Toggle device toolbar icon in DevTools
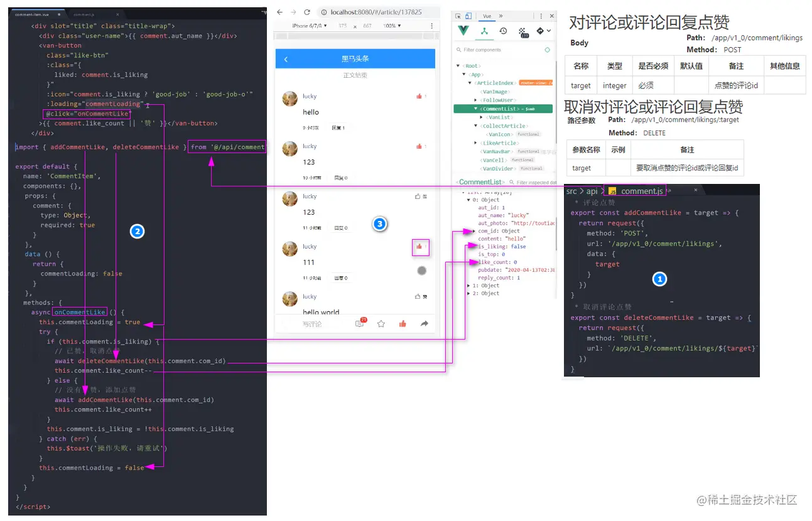The width and height of the screenshot is (812, 521). (x=469, y=16)
